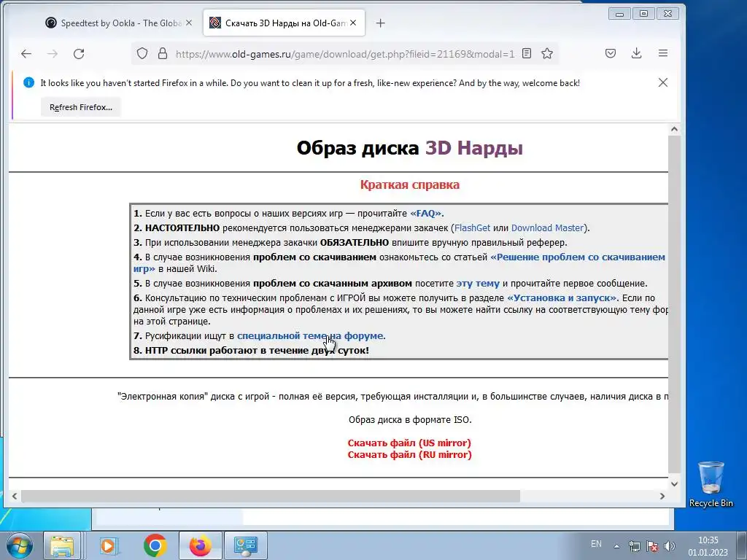Toggle reader view icon in address bar

coord(527,53)
